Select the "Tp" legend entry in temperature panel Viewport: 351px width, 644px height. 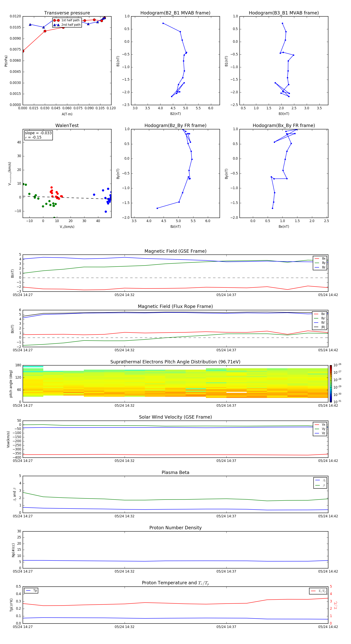31,591
